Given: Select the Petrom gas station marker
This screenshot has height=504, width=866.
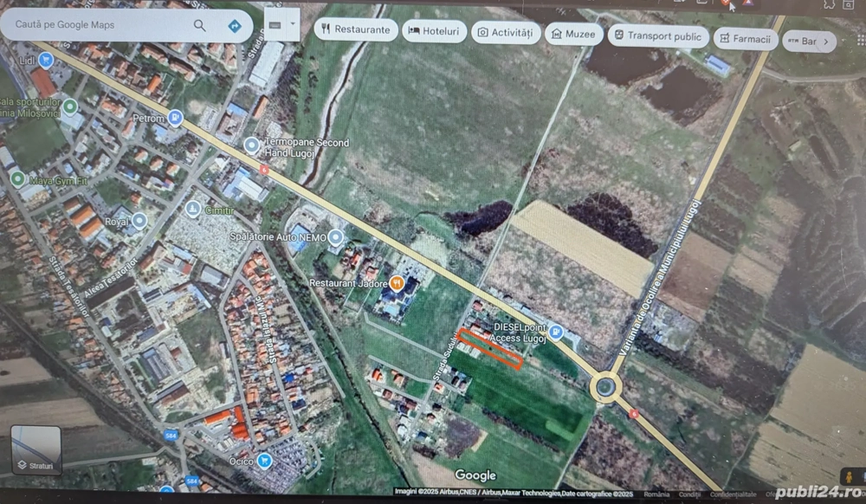Looking at the screenshot, I should point(175,117).
